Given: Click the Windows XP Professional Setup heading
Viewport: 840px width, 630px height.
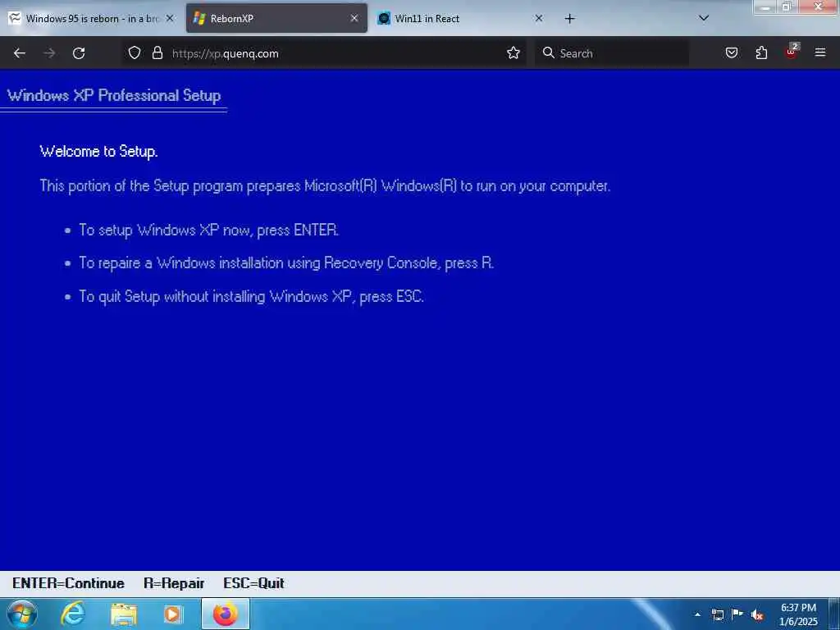Looking at the screenshot, I should coord(113,95).
